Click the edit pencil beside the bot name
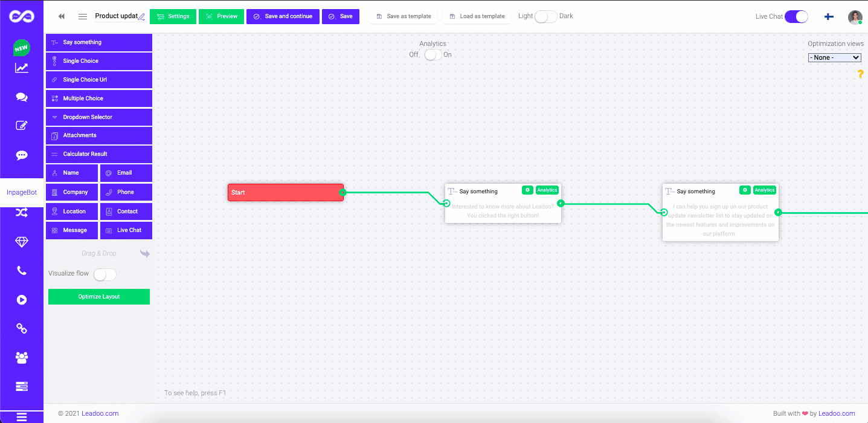The height and width of the screenshot is (423, 868). [141, 16]
